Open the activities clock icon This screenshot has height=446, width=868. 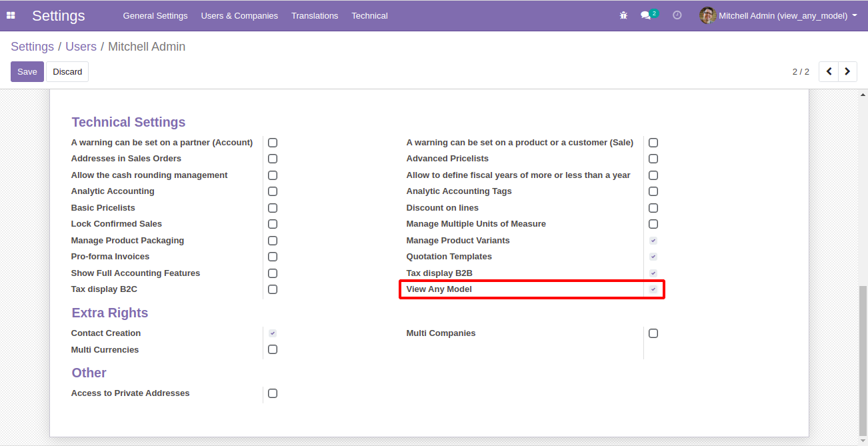(677, 15)
